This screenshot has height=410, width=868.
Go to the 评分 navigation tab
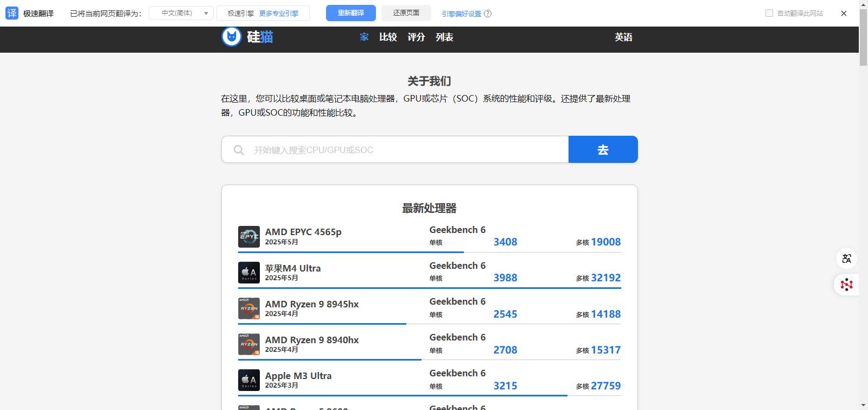click(x=416, y=37)
